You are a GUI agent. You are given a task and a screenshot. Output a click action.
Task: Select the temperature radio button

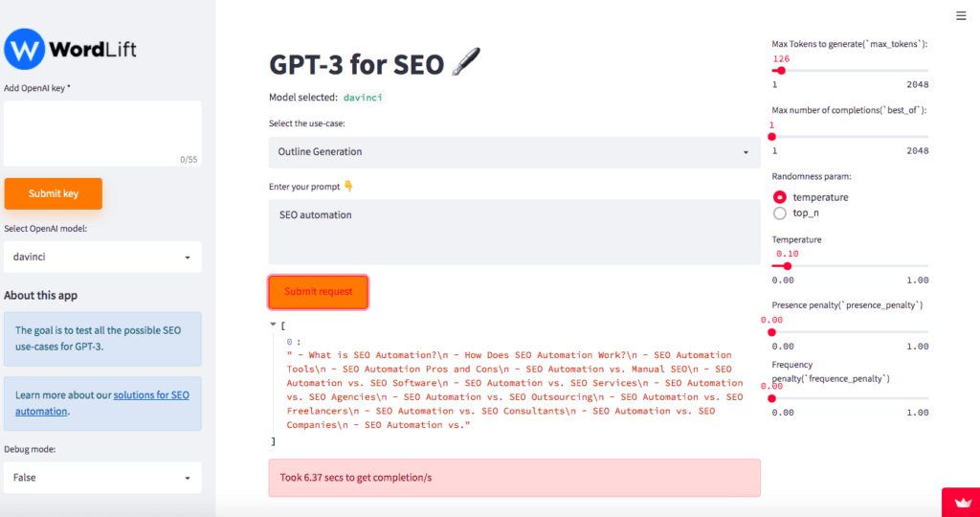click(779, 197)
